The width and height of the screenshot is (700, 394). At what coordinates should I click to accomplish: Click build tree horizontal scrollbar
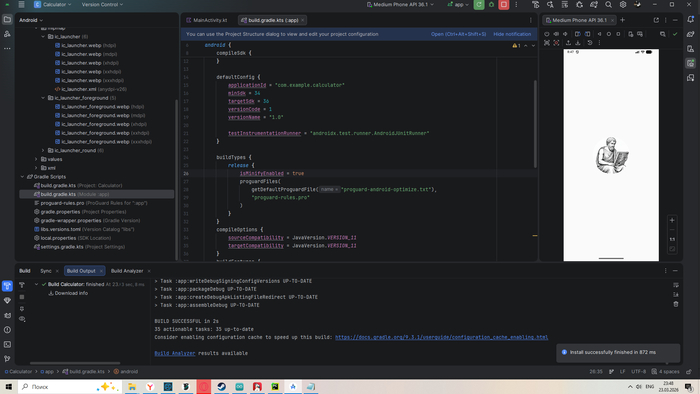[x=75, y=363]
